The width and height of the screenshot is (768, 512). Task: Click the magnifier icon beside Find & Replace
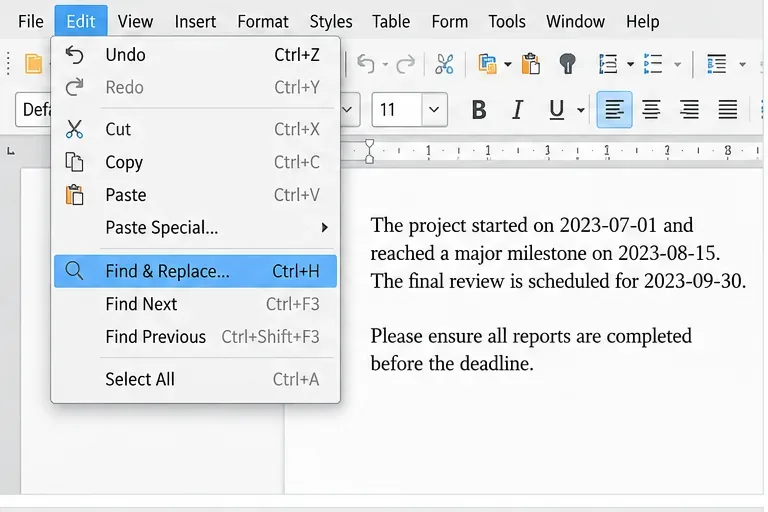click(x=74, y=270)
